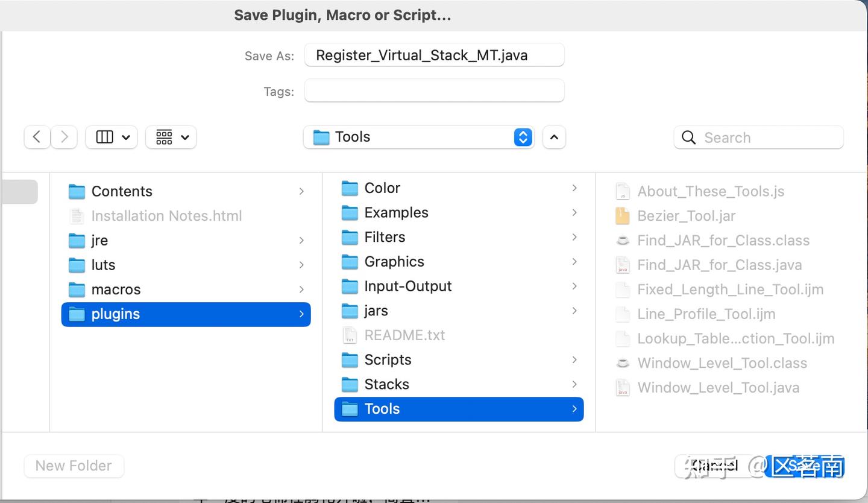Collapse the dialog with the up-chevron button
The width and height of the screenshot is (868, 503).
pyautogui.click(x=554, y=137)
